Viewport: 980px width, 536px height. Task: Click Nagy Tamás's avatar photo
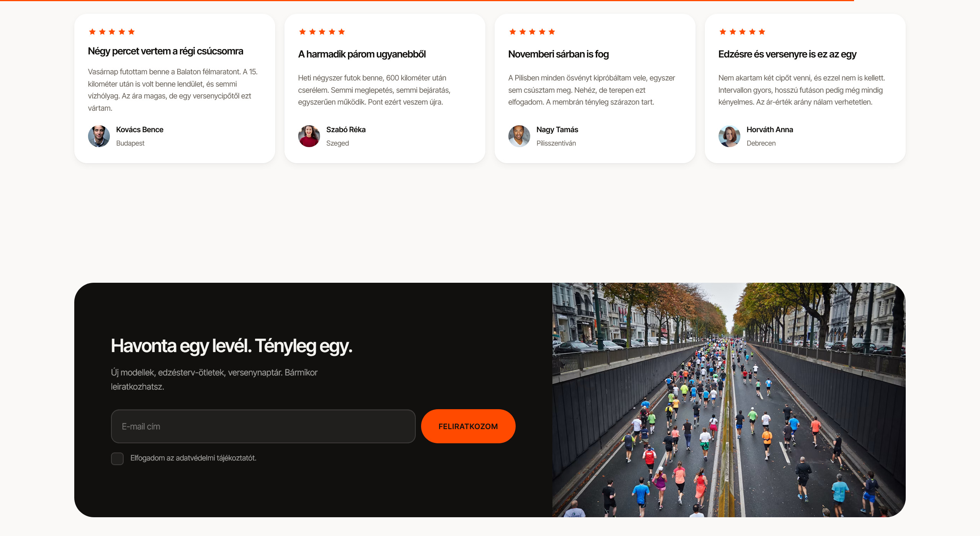coord(519,136)
